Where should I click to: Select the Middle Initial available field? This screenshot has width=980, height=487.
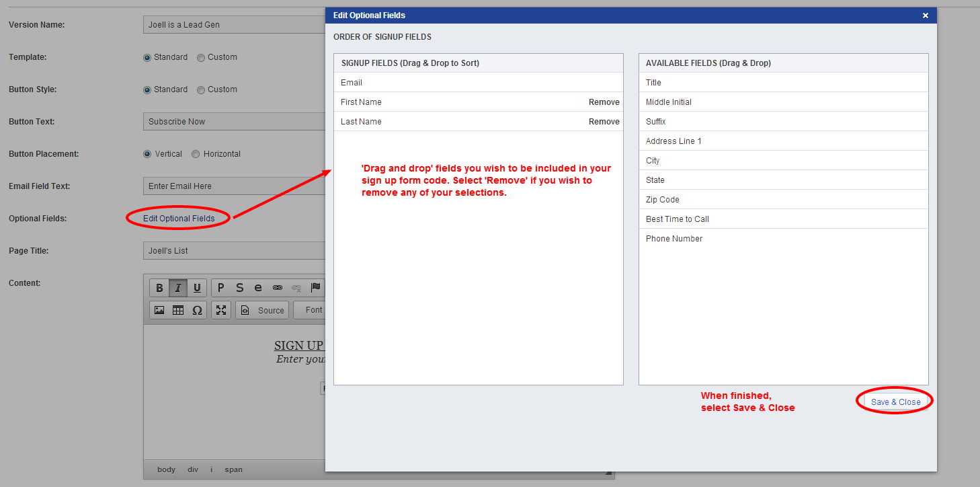pos(784,102)
